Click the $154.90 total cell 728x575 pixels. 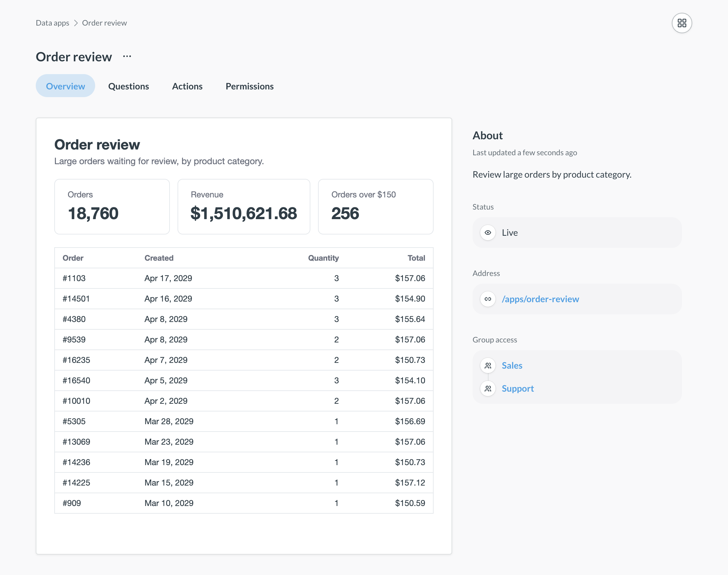(x=410, y=299)
